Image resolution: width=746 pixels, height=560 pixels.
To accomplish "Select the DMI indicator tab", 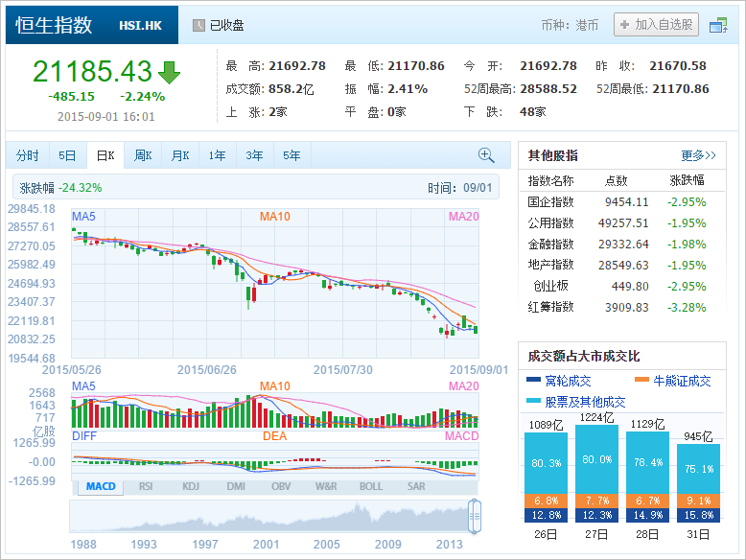I will [x=236, y=487].
